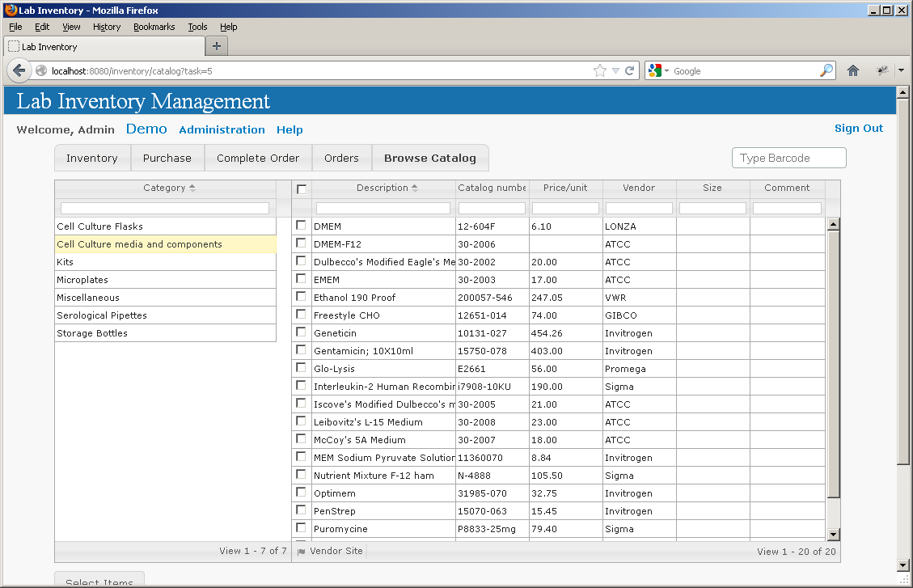
Task: Open a new tab with plus button
Action: pos(216,46)
